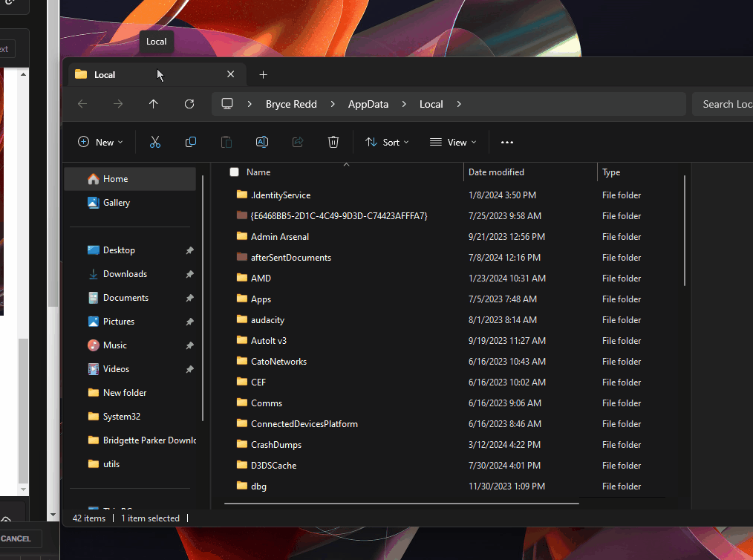
Task: Click the .IdentityService folder icon
Action: click(242, 195)
